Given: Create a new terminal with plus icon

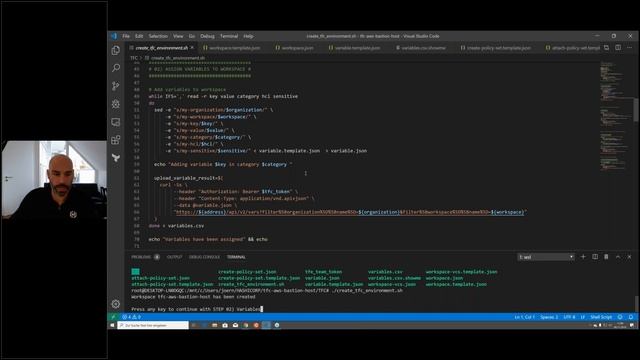Looking at the screenshot, I should [x=583, y=257].
